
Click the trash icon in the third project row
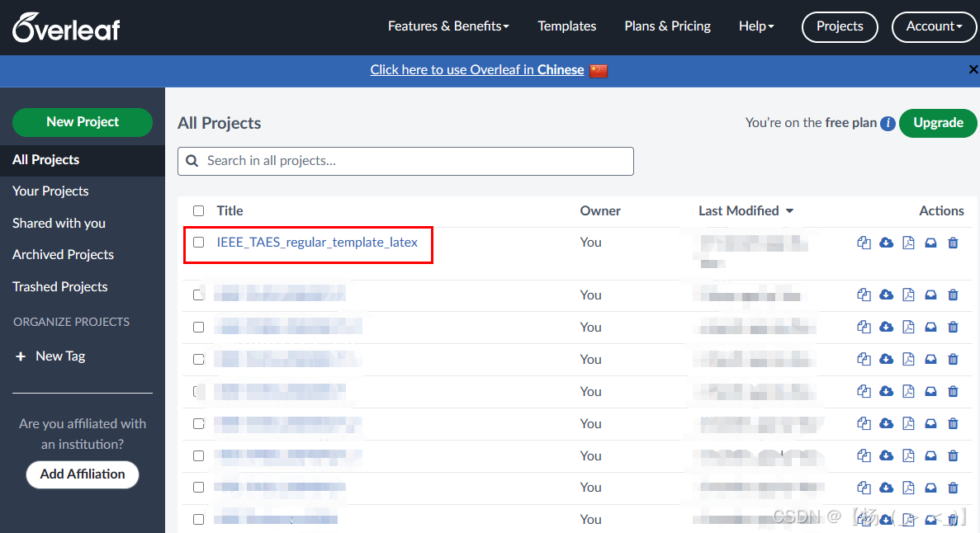[953, 327]
